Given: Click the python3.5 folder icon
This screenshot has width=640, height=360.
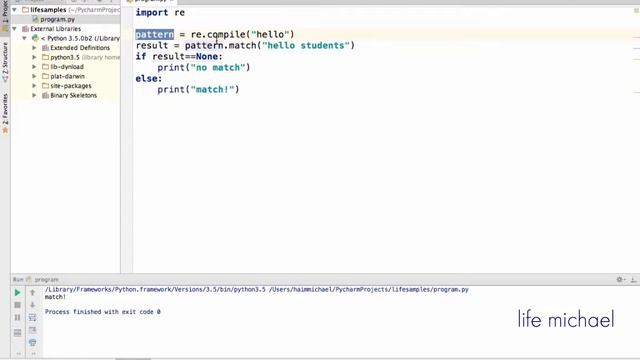Looking at the screenshot, I should tap(45, 57).
